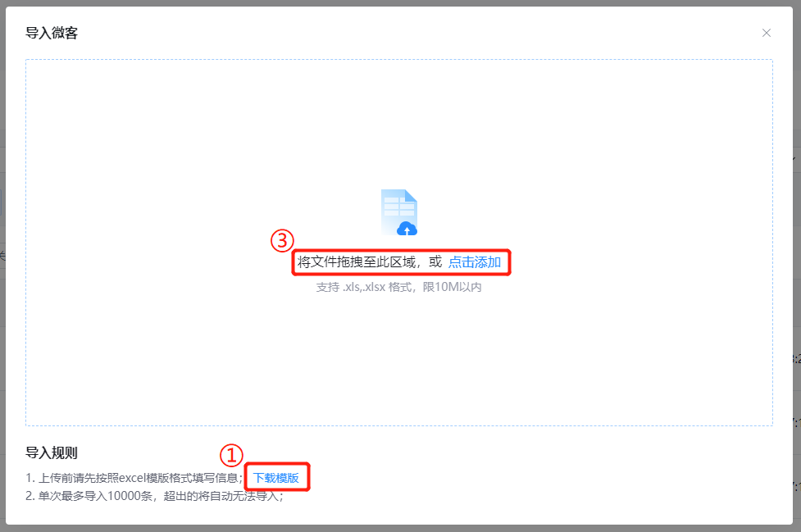Click the table grid on the file icon
The width and height of the screenshot is (801, 532).
click(x=399, y=207)
